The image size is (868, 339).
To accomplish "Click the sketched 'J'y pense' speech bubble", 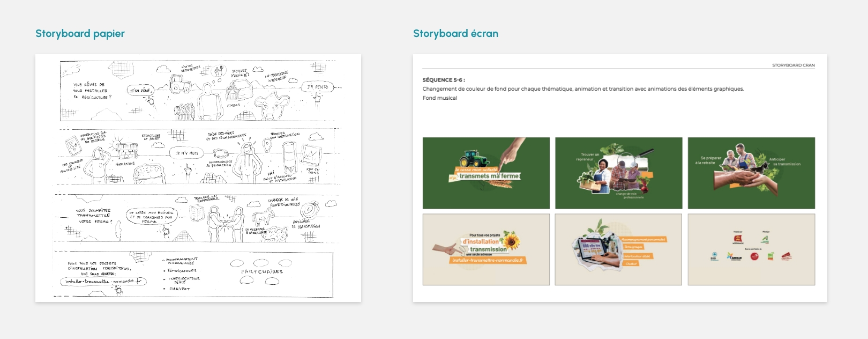I will (317, 86).
